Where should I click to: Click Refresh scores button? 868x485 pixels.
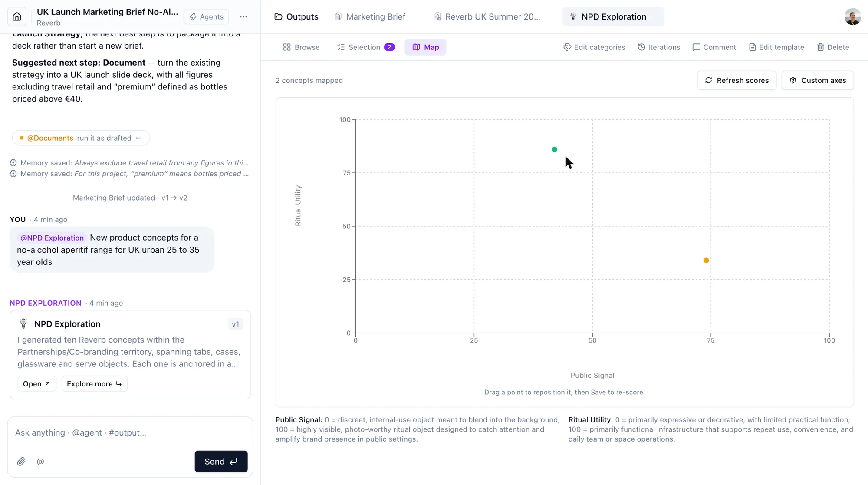coord(736,80)
